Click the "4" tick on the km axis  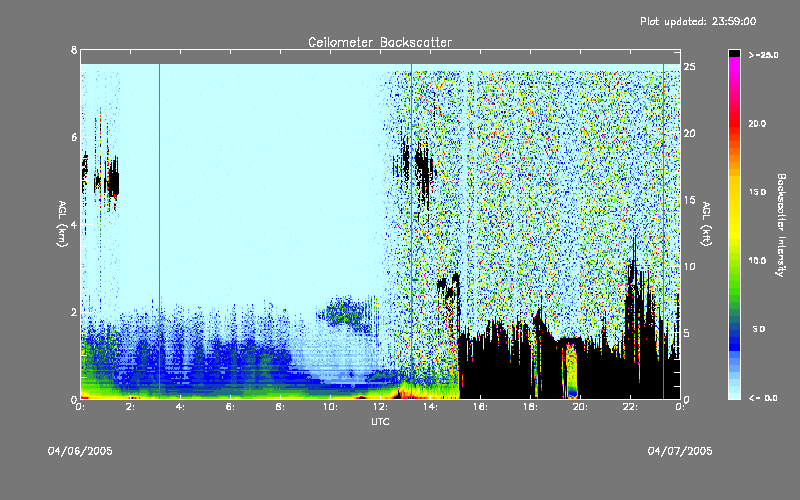click(74, 224)
